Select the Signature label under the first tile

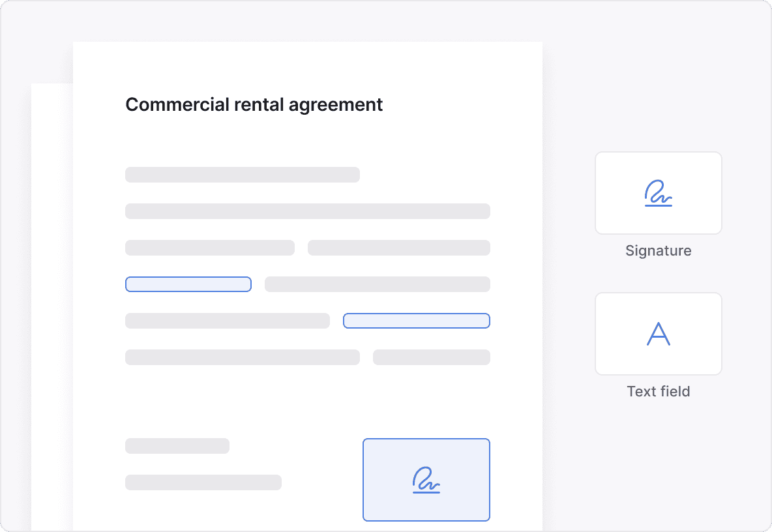pos(658,251)
